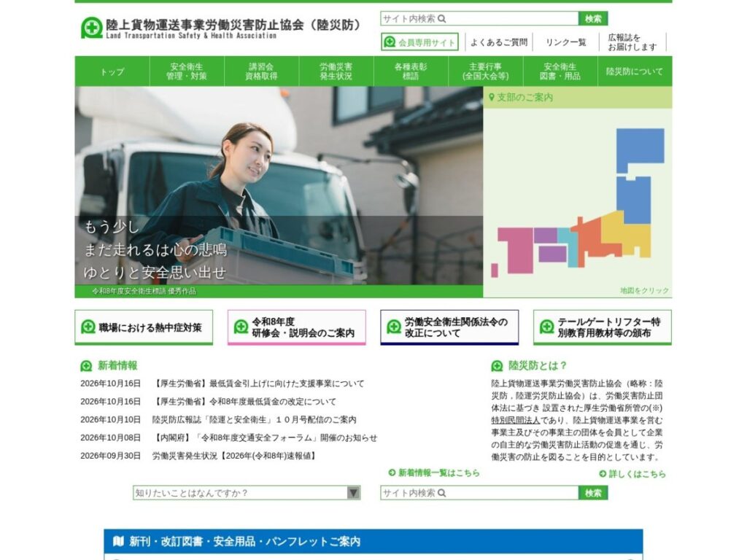
Task: Open news 令和8年度交通安全フォーラム 開催のお知らせ
Action: pos(265,437)
